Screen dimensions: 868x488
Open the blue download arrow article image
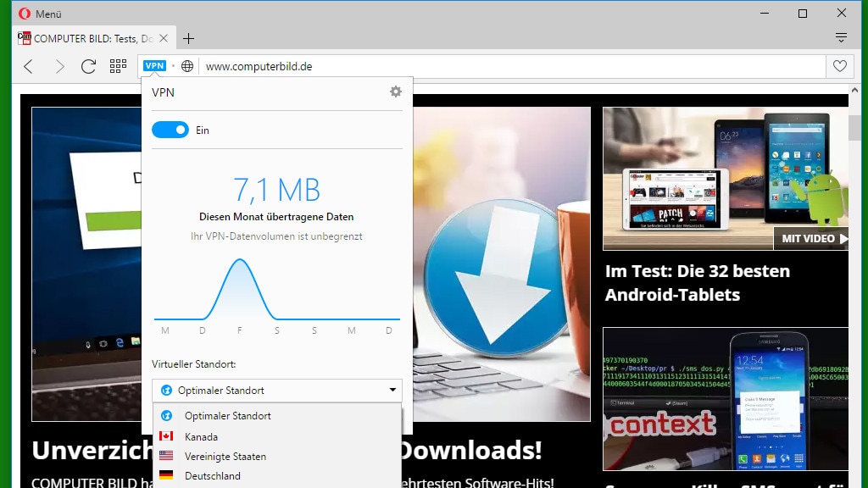[x=502, y=264]
